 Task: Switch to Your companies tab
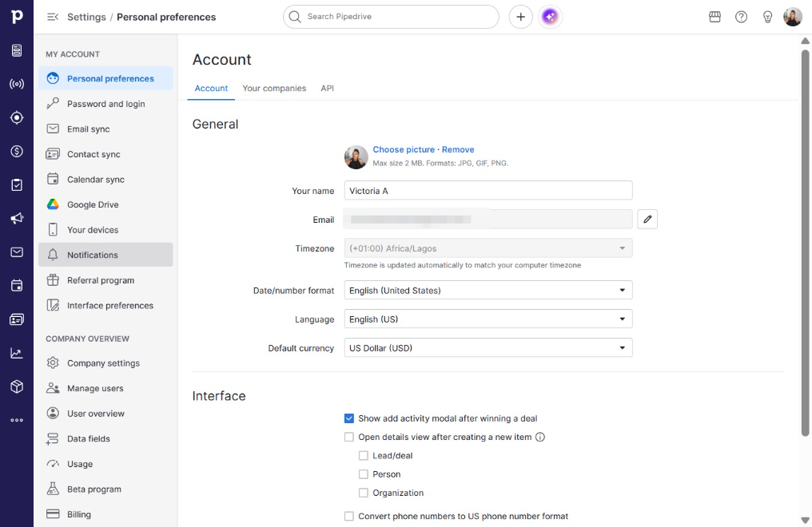[274, 89]
